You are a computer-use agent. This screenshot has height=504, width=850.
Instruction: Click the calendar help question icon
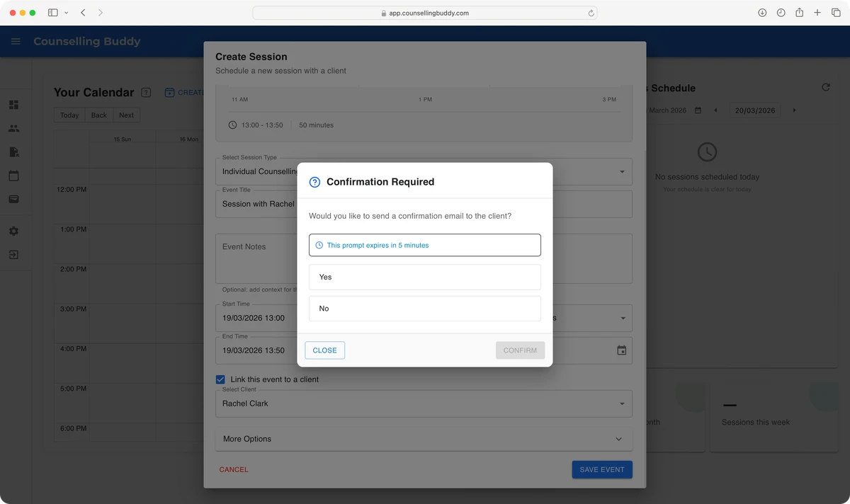tap(146, 93)
